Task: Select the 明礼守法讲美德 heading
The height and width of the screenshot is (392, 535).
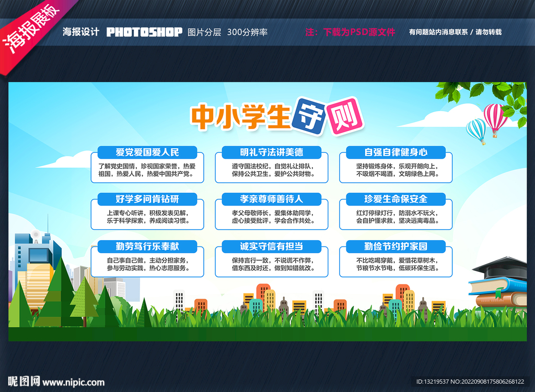Action: (x=273, y=153)
